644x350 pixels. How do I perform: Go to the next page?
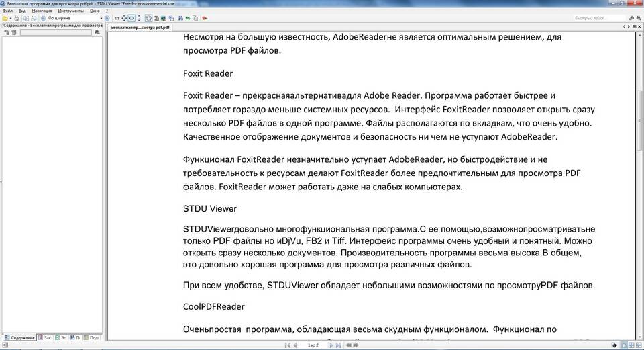331,345
